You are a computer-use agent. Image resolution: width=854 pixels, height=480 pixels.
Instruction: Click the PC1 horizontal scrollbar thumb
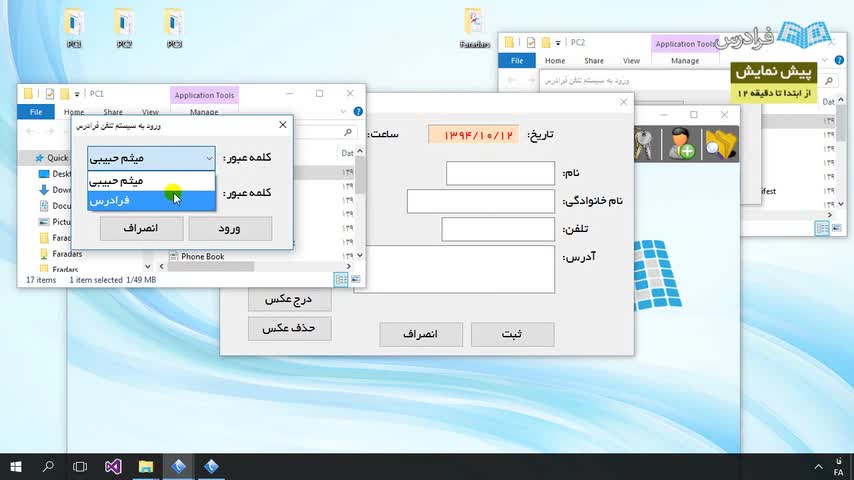pyautogui.click(x=210, y=266)
